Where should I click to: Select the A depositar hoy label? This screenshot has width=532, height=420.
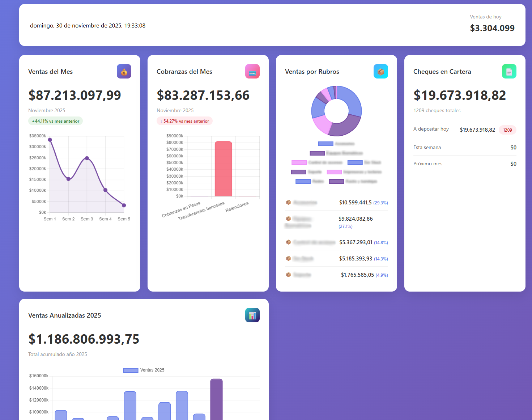(431, 129)
